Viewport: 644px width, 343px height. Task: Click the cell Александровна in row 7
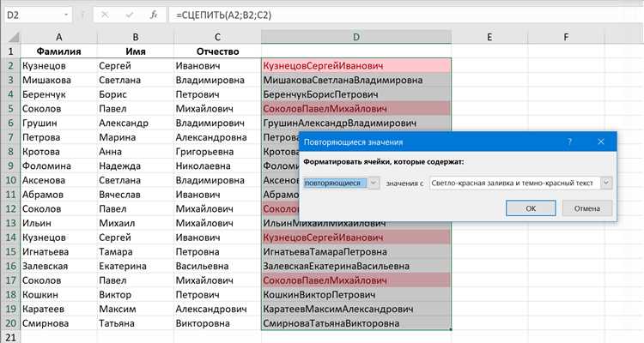point(218,137)
